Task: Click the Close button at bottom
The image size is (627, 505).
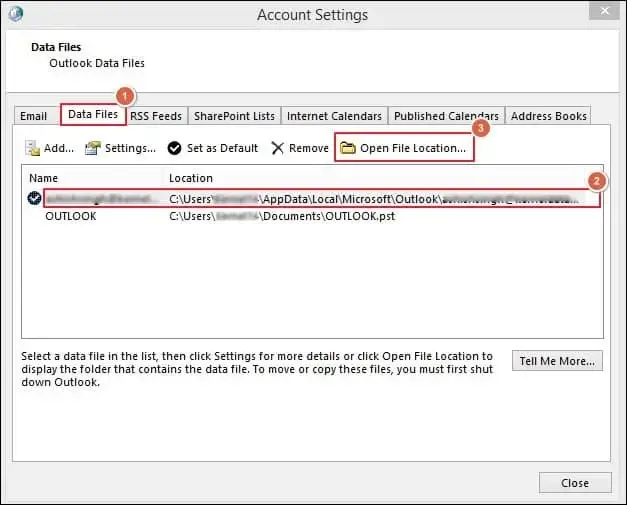Action: pyautogui.click(x=574, y=483)
